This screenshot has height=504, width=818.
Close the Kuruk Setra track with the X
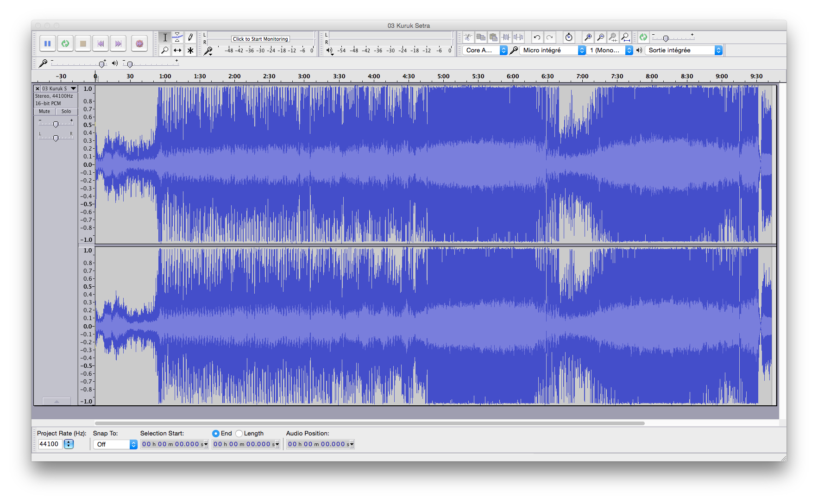(x=37, y=88)
